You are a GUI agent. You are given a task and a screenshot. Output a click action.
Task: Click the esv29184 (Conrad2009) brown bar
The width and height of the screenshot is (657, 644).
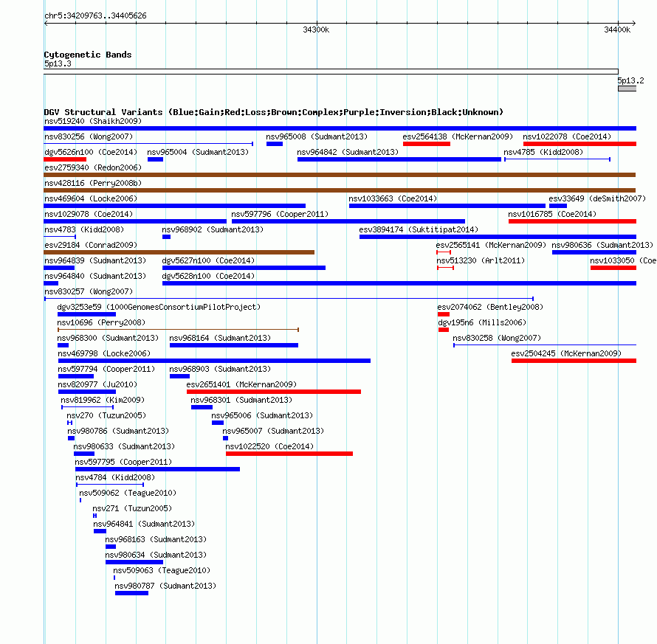point(179,252)
